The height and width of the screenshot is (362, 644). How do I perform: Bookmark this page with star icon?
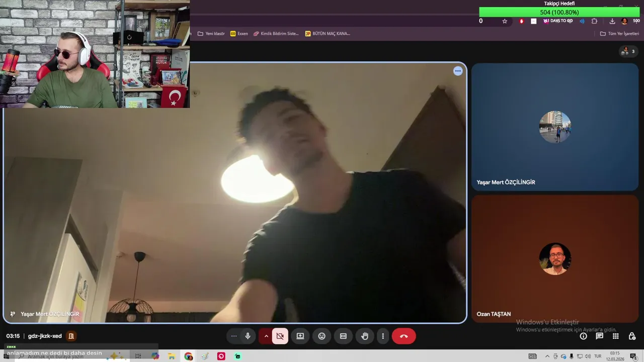[505, 21]
